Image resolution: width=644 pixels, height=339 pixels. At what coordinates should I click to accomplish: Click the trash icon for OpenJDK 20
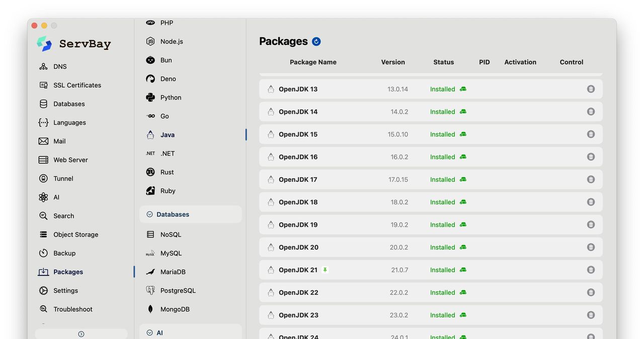pyautogui.click(x=591, y=247)
